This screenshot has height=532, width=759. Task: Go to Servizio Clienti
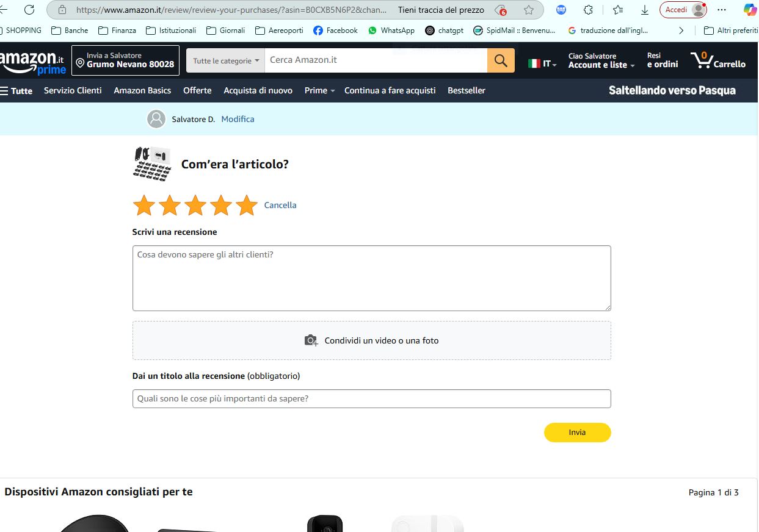73,90
